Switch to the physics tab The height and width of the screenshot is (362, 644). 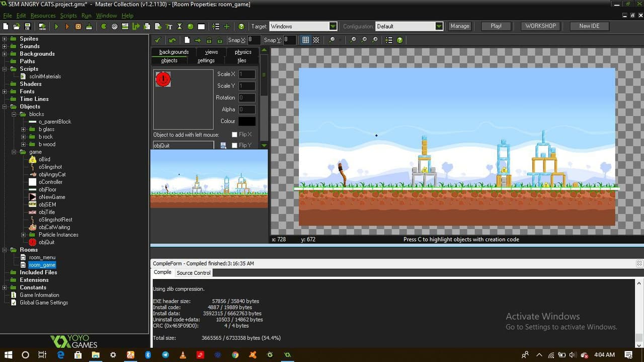(x=243, y=52)
